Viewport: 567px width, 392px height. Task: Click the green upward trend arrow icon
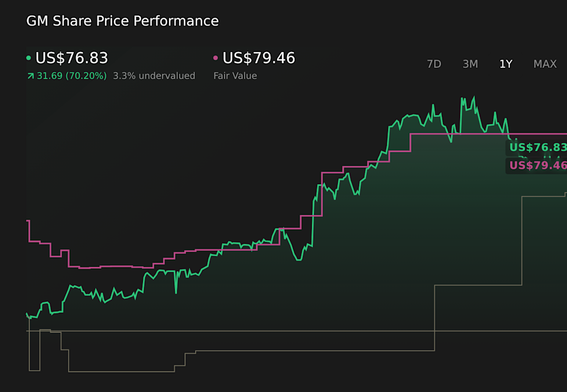click(x=31, y=76)
